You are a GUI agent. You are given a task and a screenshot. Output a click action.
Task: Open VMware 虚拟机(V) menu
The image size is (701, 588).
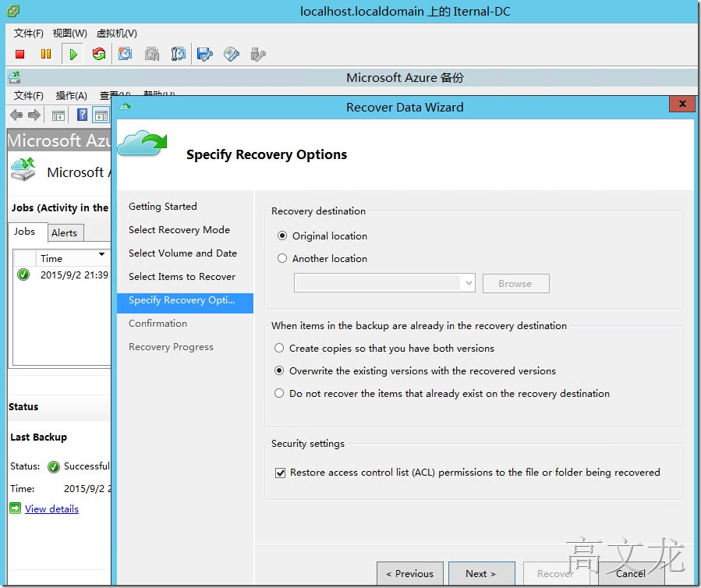(x=117, y=33)
